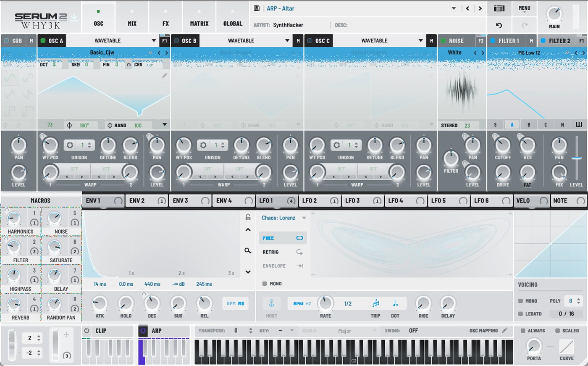The image size is (588, 366).
Task: Open the preset browser list icon
Action: point(499,8)
